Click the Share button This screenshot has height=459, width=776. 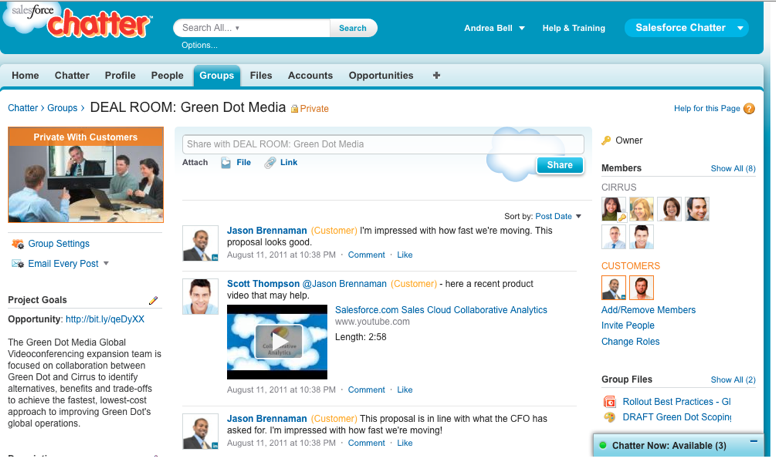560,165
